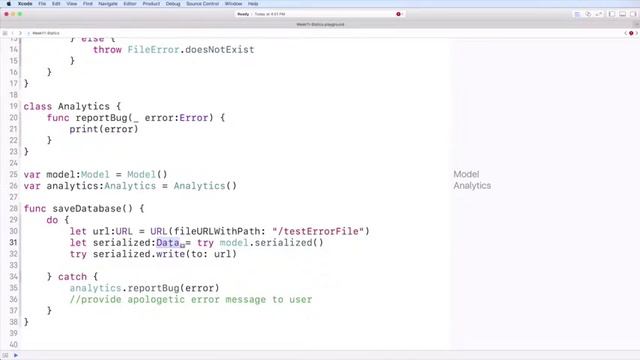Image resolution: width=640 pixels, height=360 pixels.
Task: Click the 'throw' keyword on line 14
Action: pyautogui.click(x=107, y=50)
